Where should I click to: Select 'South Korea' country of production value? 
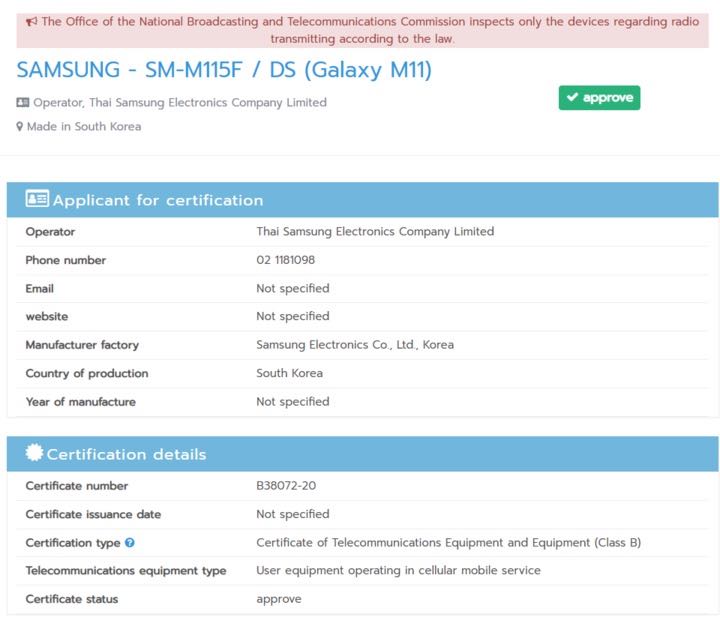[x=289, y=373]
